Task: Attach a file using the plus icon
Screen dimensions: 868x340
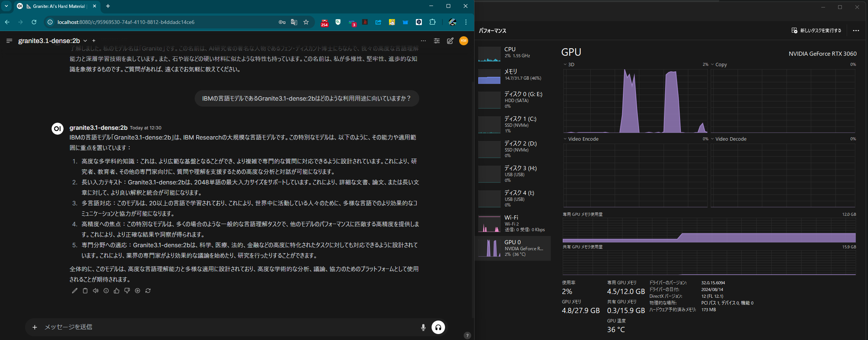Action: [x=35, y=327]
